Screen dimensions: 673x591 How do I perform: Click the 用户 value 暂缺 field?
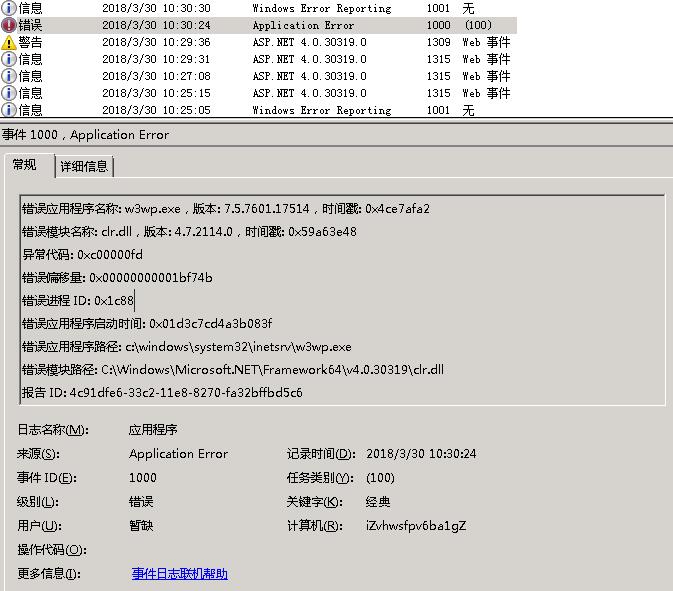pos(141,526)
